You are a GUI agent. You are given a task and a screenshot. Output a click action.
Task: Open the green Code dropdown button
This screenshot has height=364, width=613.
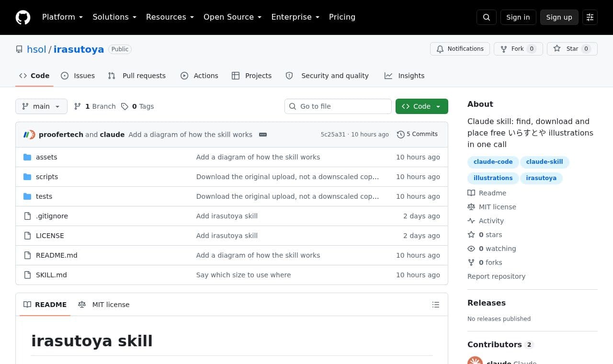(x=422, y=106)
